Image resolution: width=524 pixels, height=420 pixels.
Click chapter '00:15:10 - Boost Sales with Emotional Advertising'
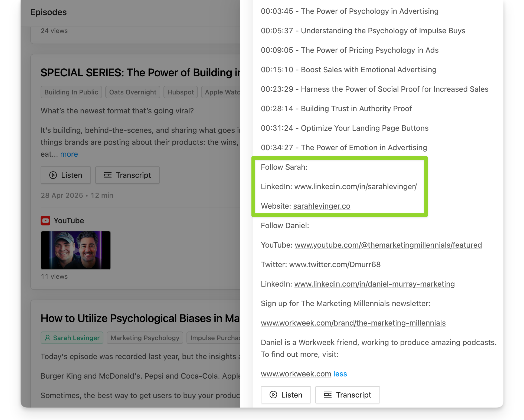(349, 70)
